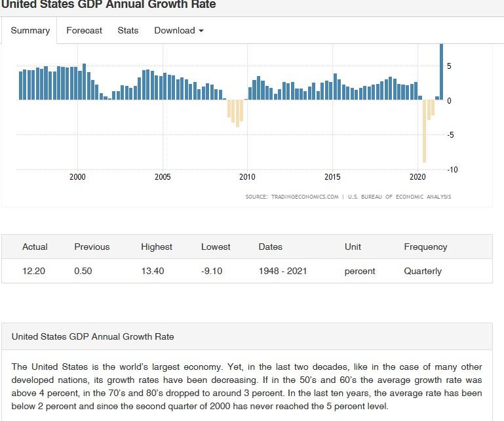The width and height of the screenshot is (504, 421).
Task: Click the 2010 x-axis label
Action: pos(247,177)
